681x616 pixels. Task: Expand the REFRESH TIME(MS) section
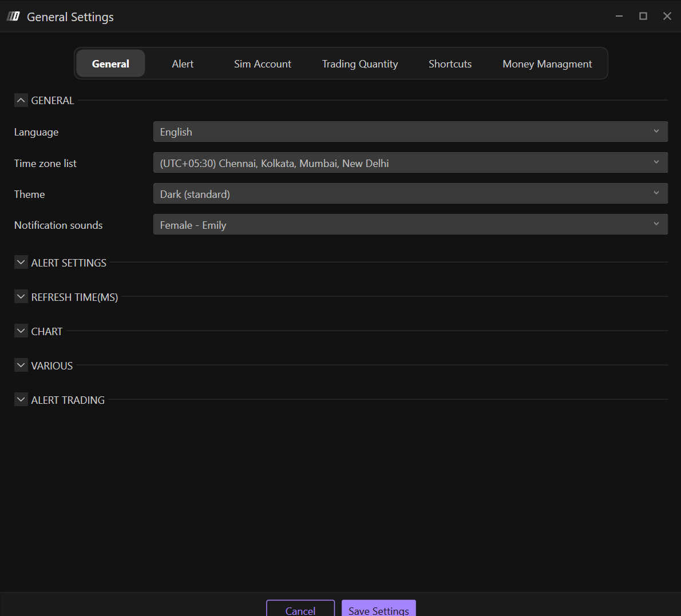click(21, 297)
